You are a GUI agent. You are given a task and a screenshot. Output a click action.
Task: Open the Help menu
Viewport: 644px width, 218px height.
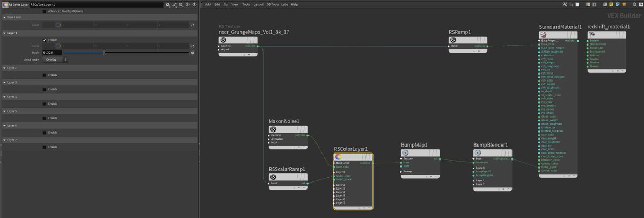(295, 4)
